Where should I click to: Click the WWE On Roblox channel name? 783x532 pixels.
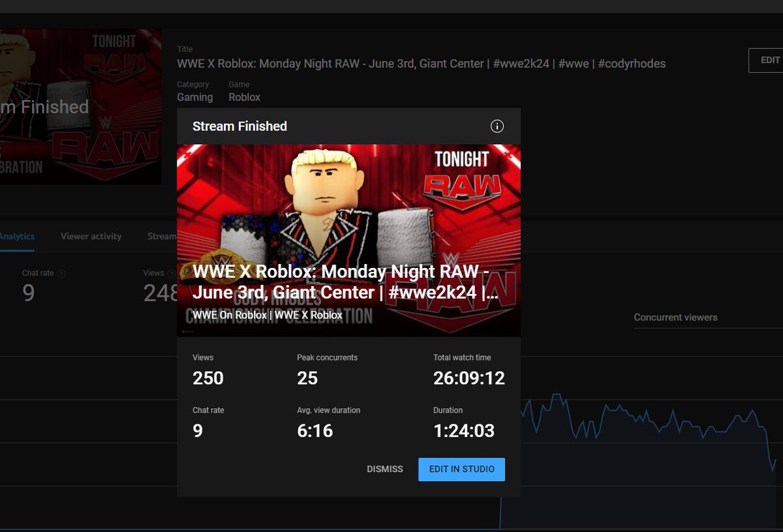point(268,315)
